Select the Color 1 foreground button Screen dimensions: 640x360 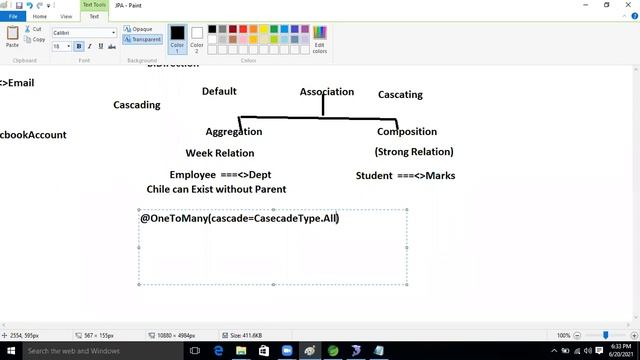[x=177, y=39]
